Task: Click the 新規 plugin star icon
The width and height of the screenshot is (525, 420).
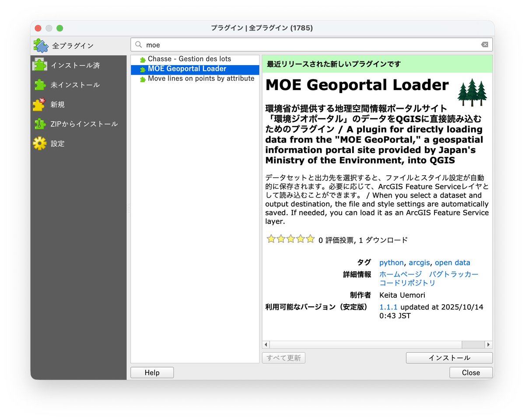Action: 39,104
